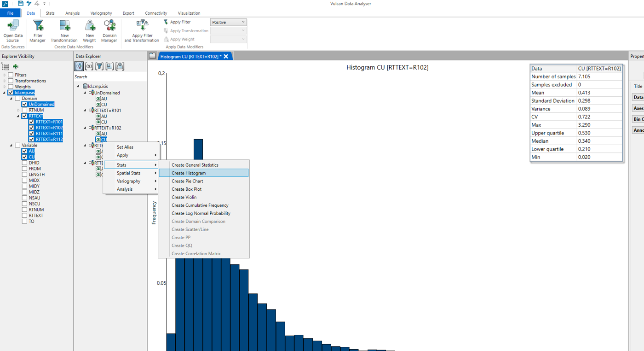
Task: Collapse the RTTEXT=R101 node in Data Explorer
Action: coord(85,110)
